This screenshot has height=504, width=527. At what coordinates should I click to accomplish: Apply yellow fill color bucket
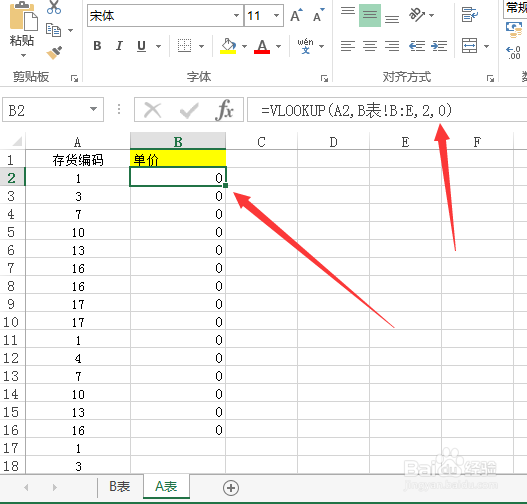point(228,46)
